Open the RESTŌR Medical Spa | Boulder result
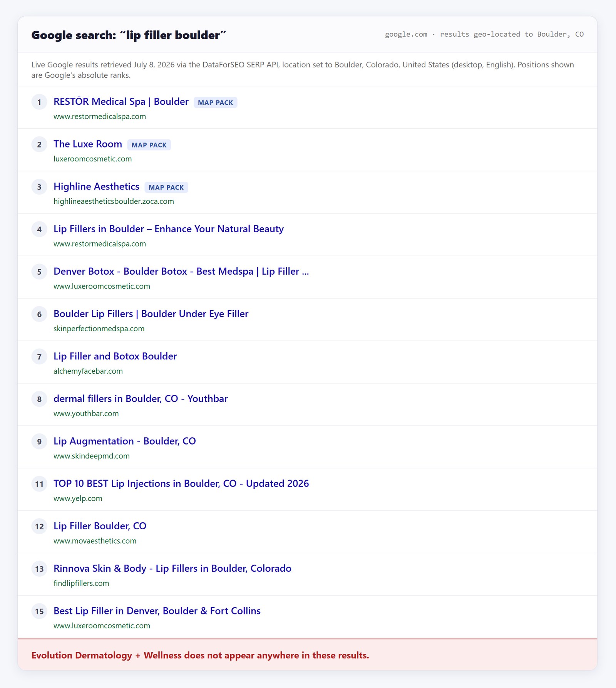 click(x=121, y=102)
